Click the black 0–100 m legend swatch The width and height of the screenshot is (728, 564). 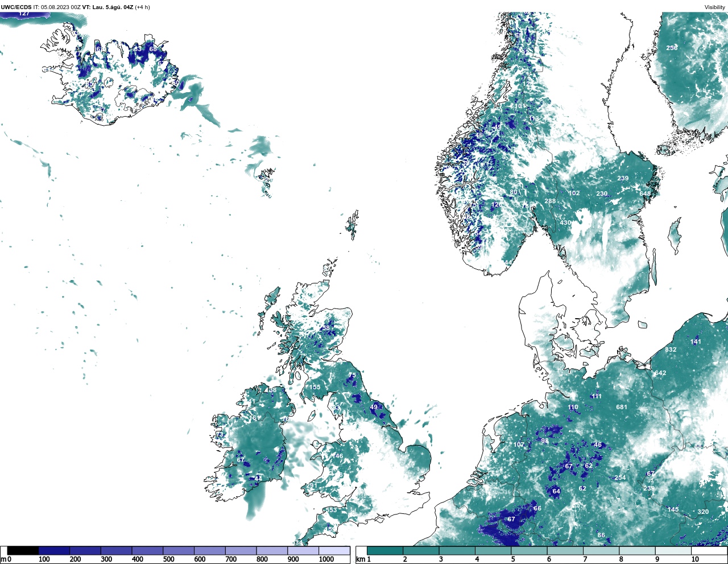[23, 550]
